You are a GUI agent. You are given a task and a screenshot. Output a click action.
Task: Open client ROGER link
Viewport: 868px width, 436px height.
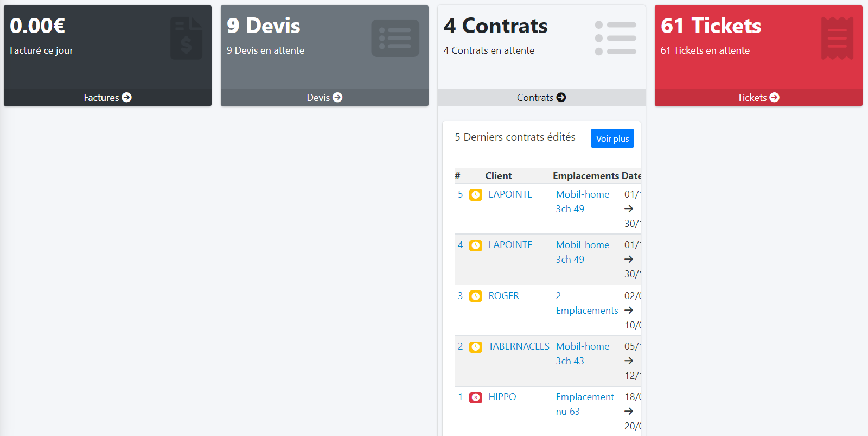point(503,296)
